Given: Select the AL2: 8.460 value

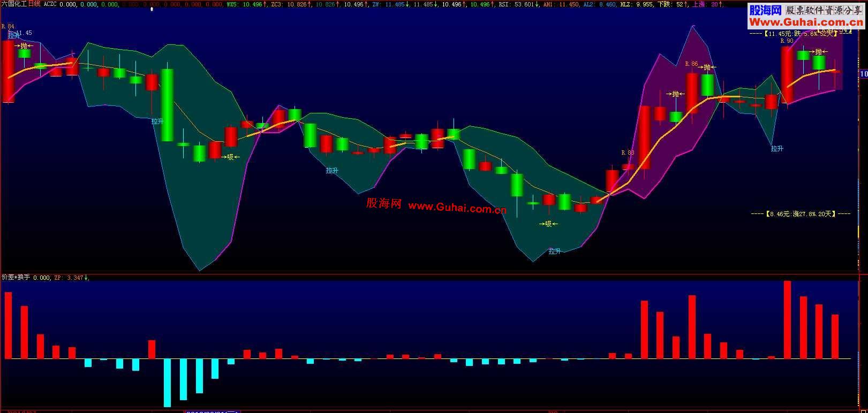Looking at the screenshot, I should point(599,4).
